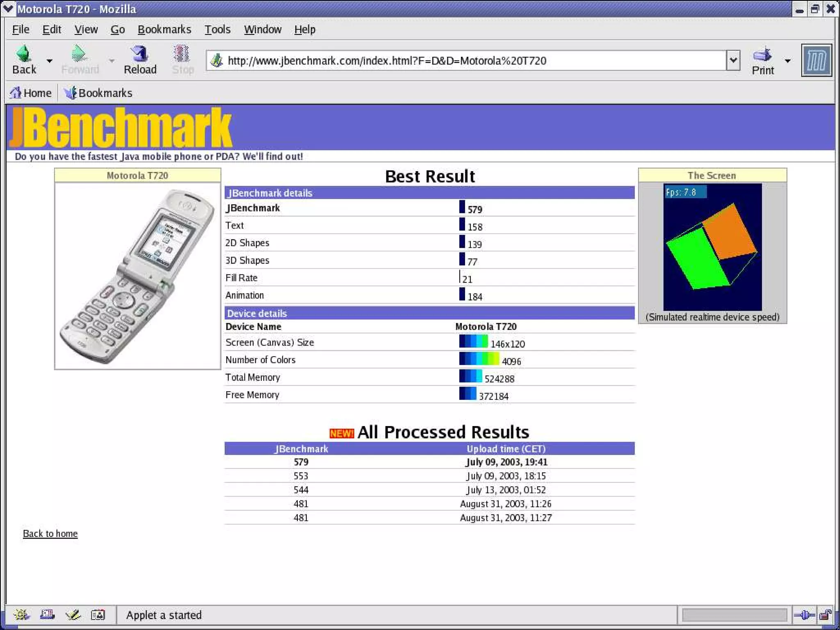
Task: Open Mail component icon in status bar
Action: [47, 614]
